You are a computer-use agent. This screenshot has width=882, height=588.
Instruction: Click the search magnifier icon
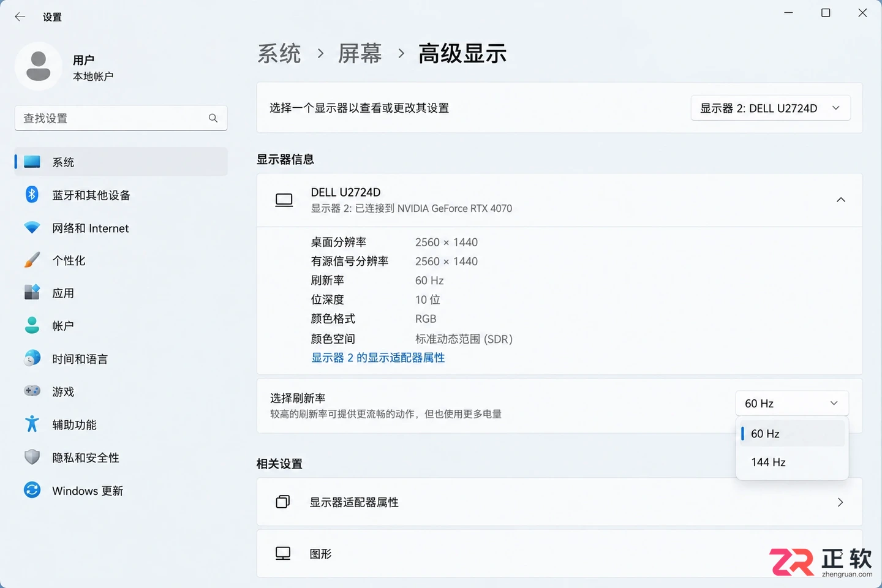[213, 118]
